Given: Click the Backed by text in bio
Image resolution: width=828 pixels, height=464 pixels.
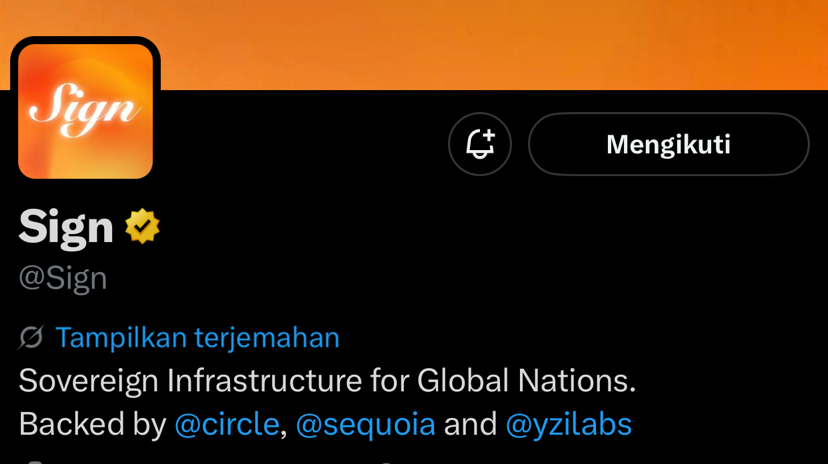Looking at the screenshot, I should (x=92, y=424).
